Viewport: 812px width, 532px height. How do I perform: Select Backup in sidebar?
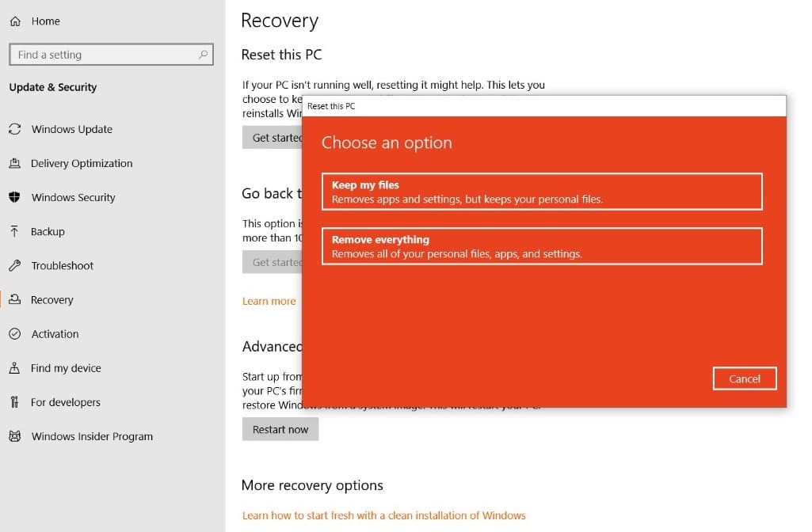[x=48, y=231]
